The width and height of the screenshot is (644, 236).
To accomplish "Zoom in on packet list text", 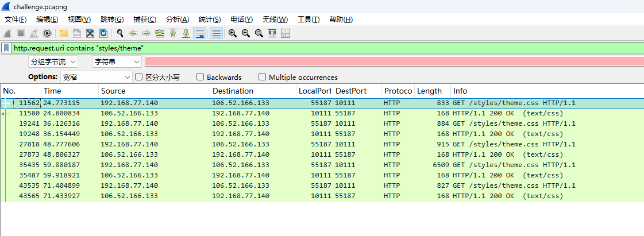I will pyautogui.click(x=233, y=33).
